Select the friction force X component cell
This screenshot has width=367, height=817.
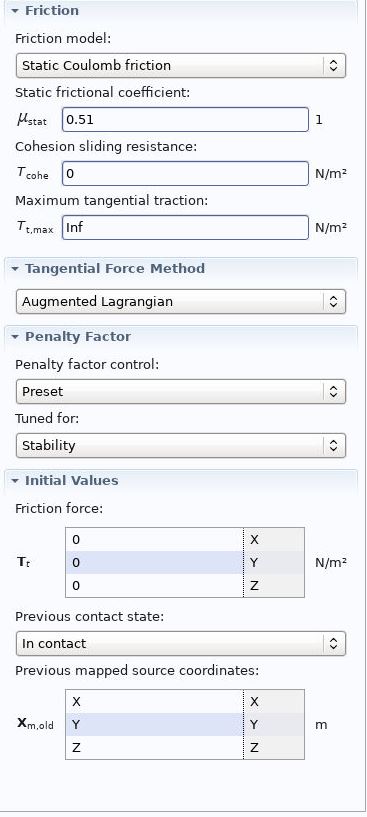pos(154,540)
